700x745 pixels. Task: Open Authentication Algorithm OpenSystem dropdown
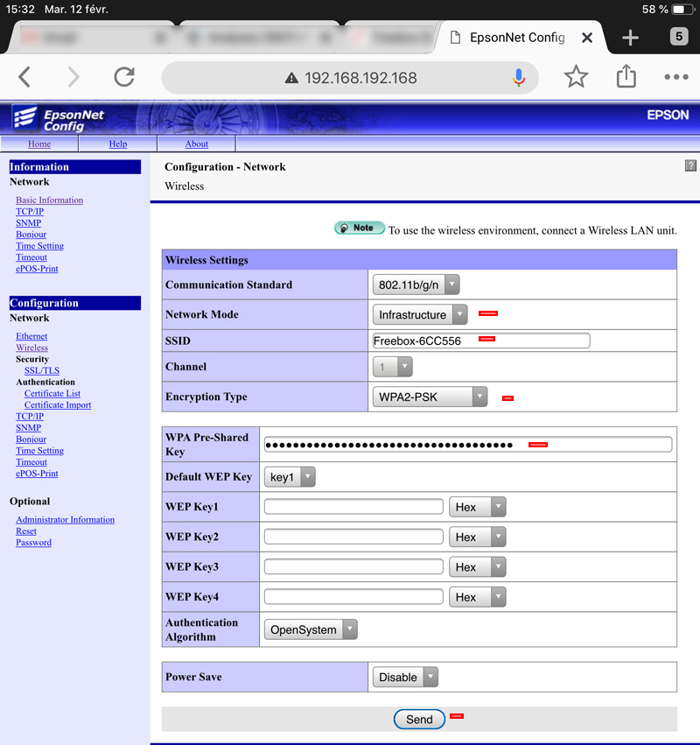[x=311, y=629]
